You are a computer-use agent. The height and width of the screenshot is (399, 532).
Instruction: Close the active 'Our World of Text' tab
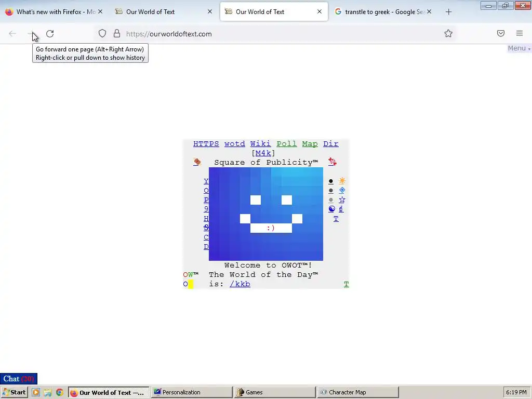(x=320, y=11)
